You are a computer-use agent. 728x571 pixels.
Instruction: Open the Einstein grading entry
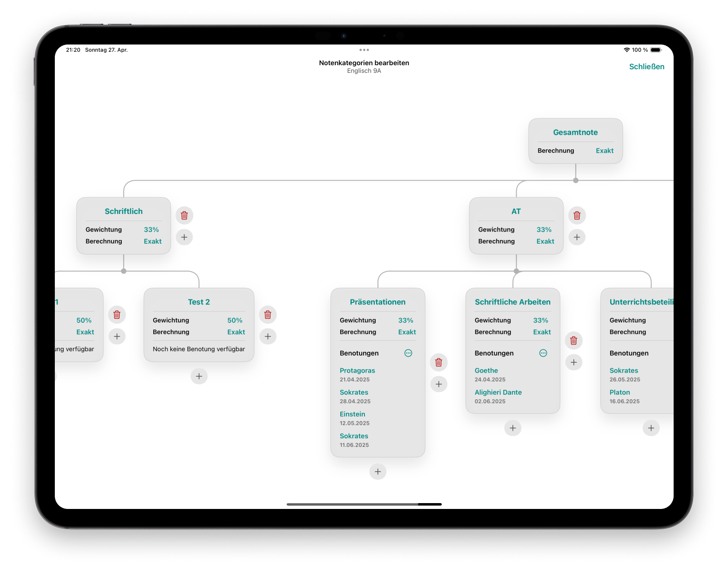point(355,418)
